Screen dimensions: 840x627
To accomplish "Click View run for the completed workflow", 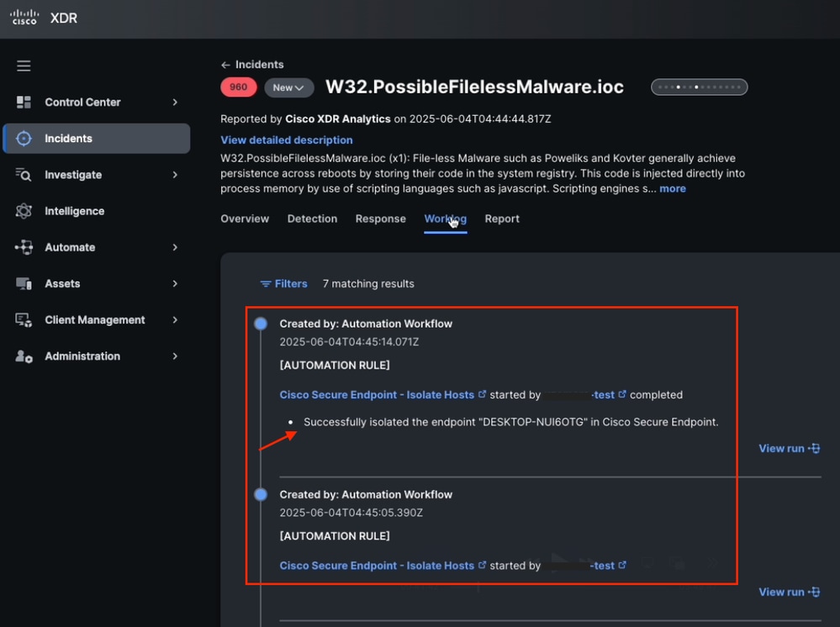I will pyautogui.click(x=789, y=448).
